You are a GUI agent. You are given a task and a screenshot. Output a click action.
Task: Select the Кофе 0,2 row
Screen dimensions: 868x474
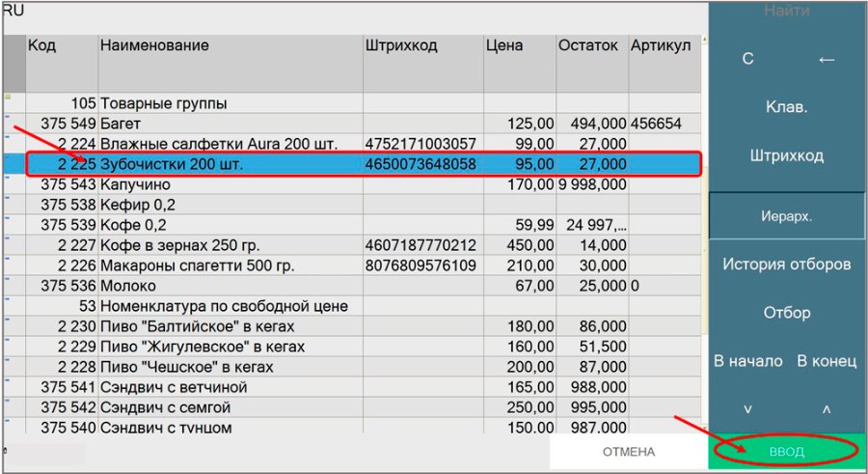(352, 225)
